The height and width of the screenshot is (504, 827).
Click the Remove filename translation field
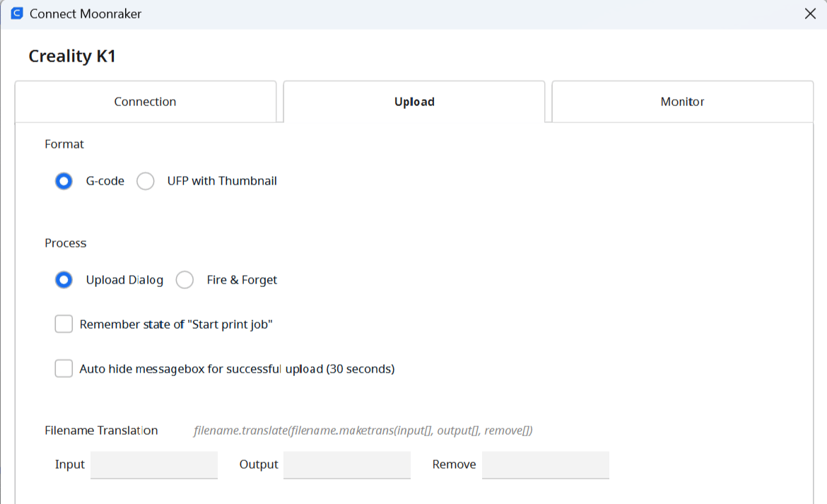[x=546, y=465]
